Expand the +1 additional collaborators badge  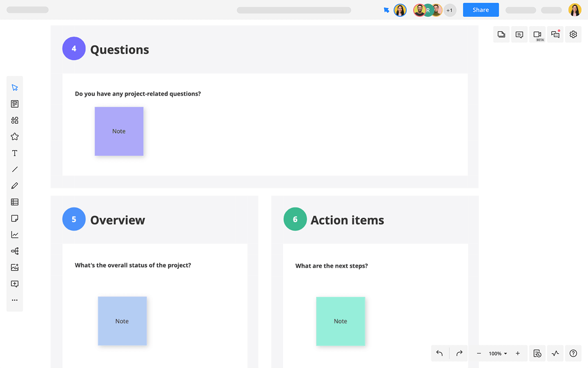[450, 10]
